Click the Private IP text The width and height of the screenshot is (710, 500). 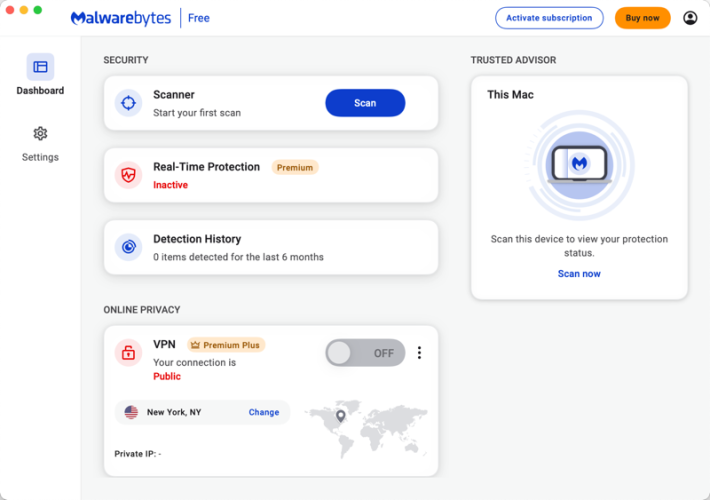(138, 454)
